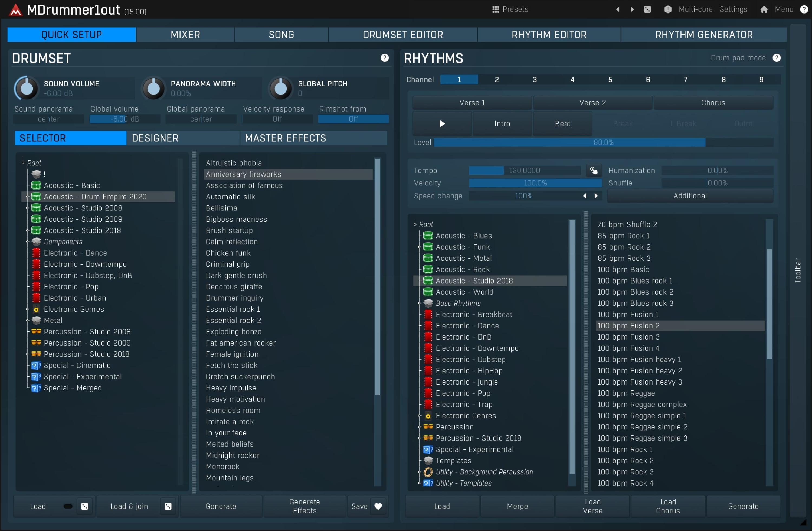The image size is (812, 531).
Task: Click the warning hexagon icon in top toolbar
Action: pos(667,9)
